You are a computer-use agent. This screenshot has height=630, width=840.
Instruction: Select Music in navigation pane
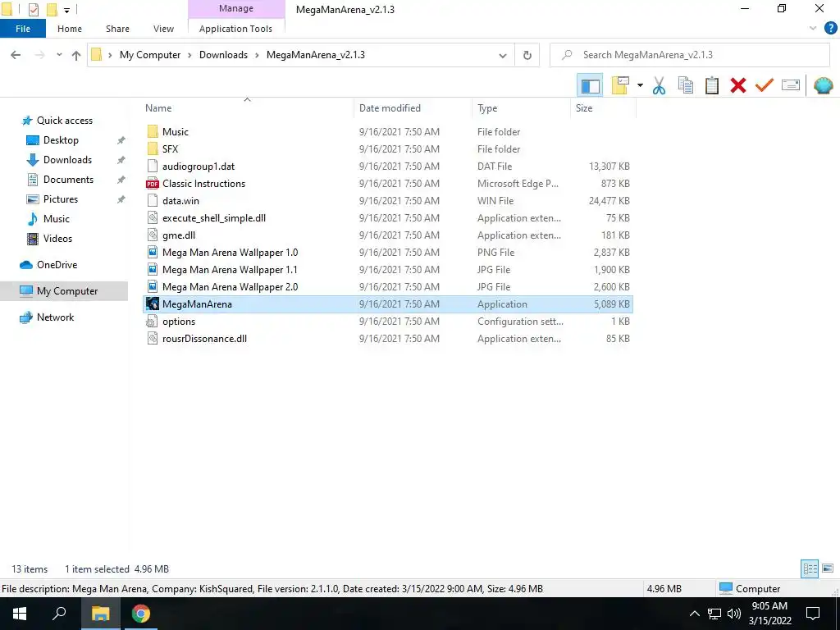tap(57, 219)
